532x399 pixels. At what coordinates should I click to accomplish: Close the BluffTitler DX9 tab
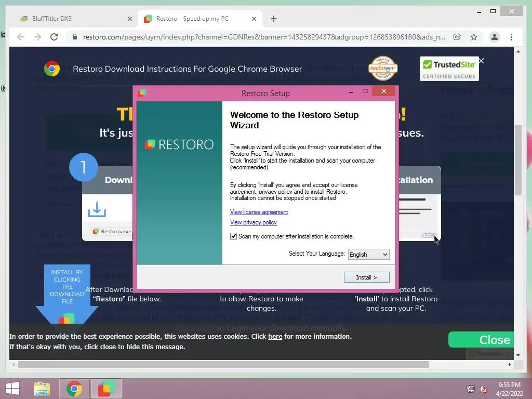click(129, 19)
